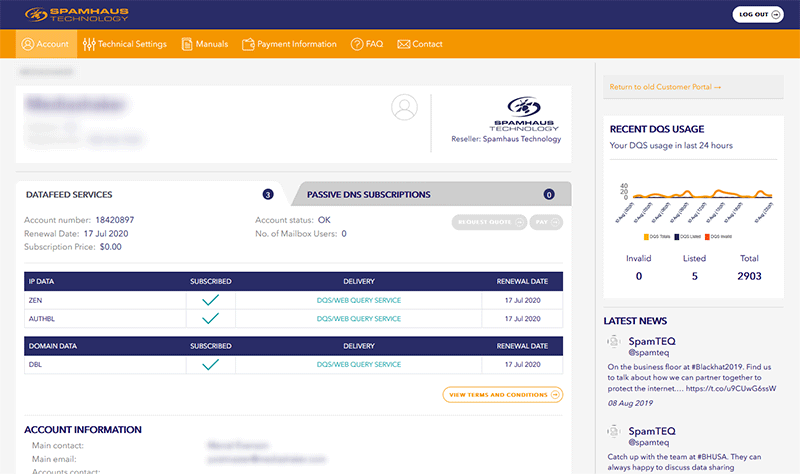Click the Passive DNS count badge 0

(x=549, y=194)
